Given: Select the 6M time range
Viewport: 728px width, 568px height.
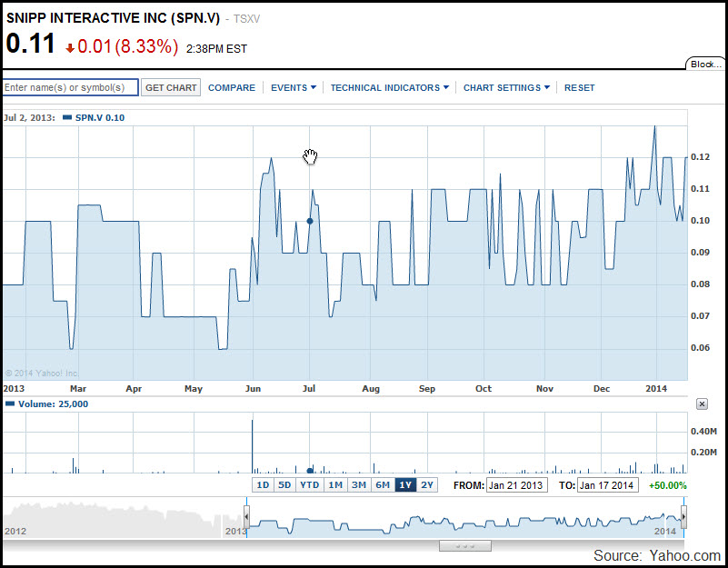Looking at the screenshot, I should pos(383,485).
